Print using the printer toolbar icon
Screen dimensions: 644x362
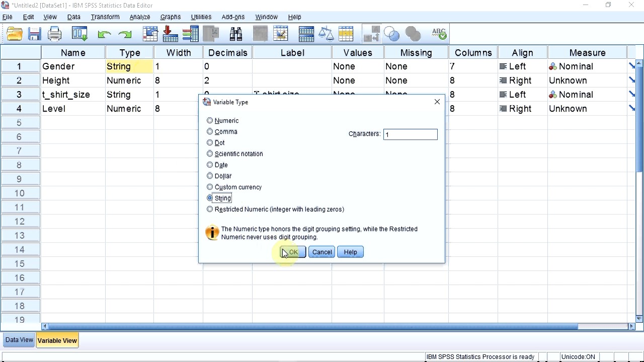[54, 34]
